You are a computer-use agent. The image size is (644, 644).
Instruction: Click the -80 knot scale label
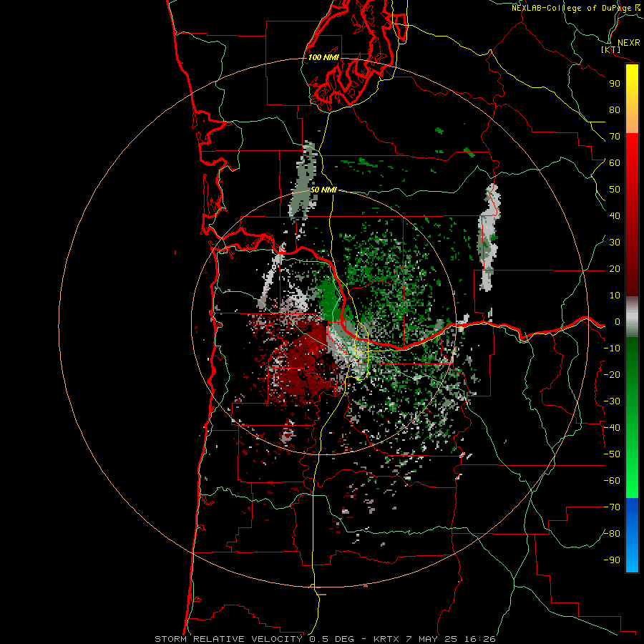[x=612, y=534]
